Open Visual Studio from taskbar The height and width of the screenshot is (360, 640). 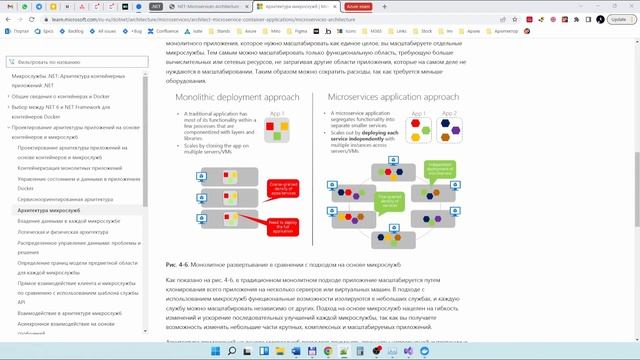coord(408,351)
